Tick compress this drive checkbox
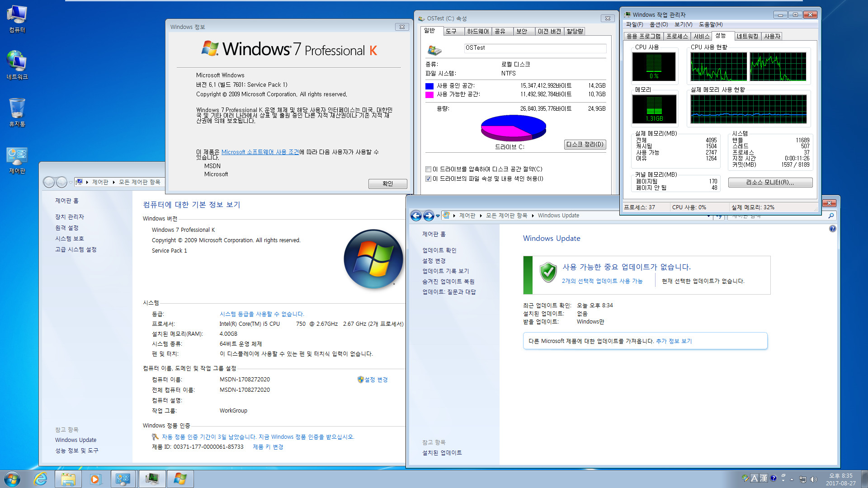The height and width of the screenshot is (488, 868). click(428, 169)
